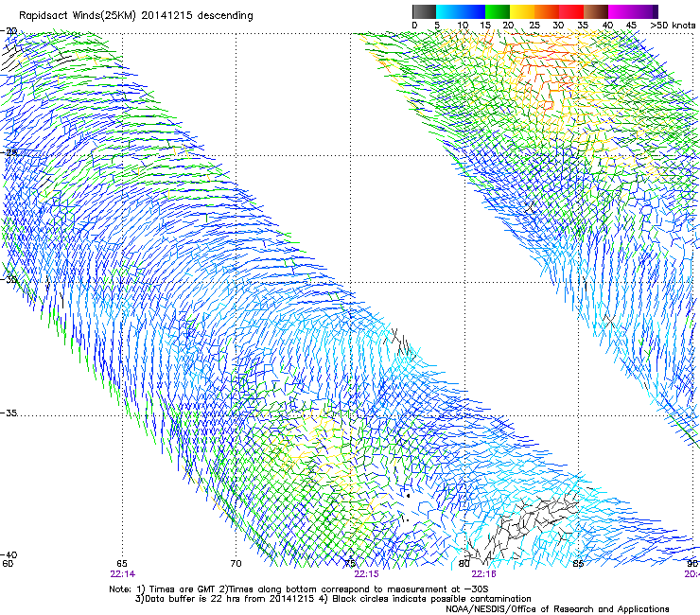700x615 pixels.
Task: Click the longitude label '65'
Action: coord(122,564)
